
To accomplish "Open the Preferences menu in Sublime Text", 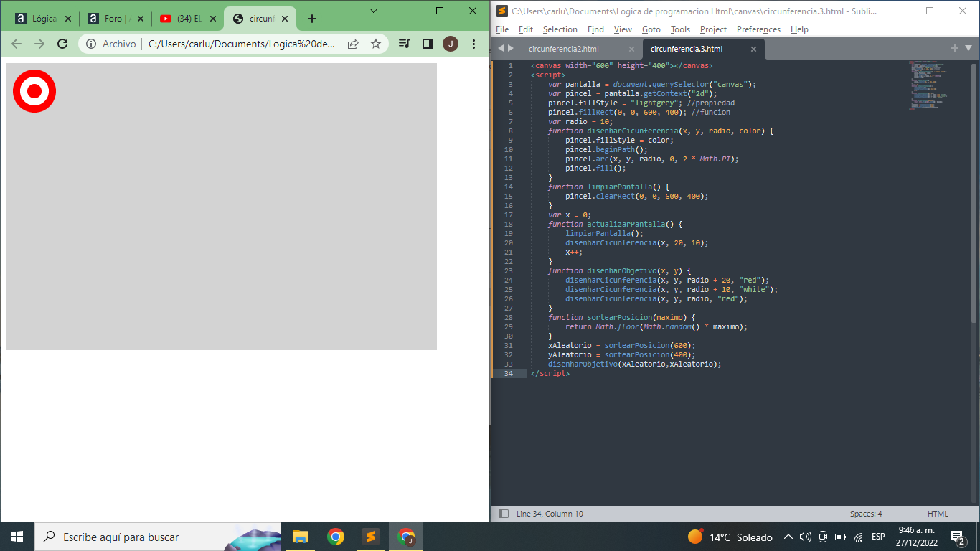I will [758, 29].
